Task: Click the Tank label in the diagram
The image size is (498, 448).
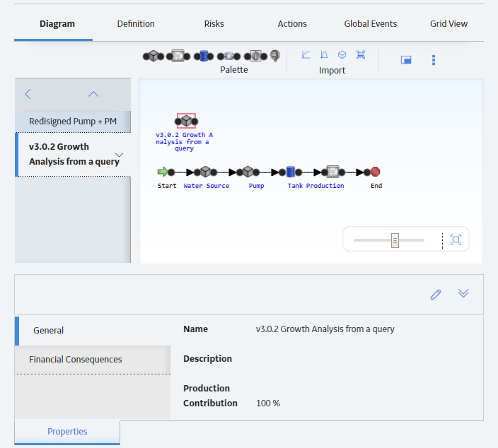Action: (x=295, y=186)
